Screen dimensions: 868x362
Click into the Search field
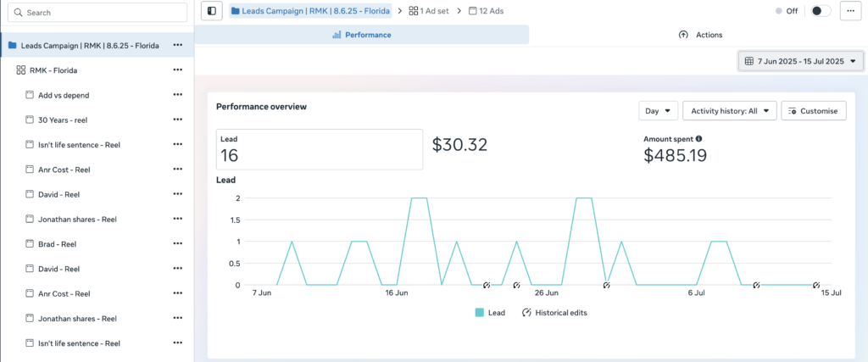pos(97,13)
